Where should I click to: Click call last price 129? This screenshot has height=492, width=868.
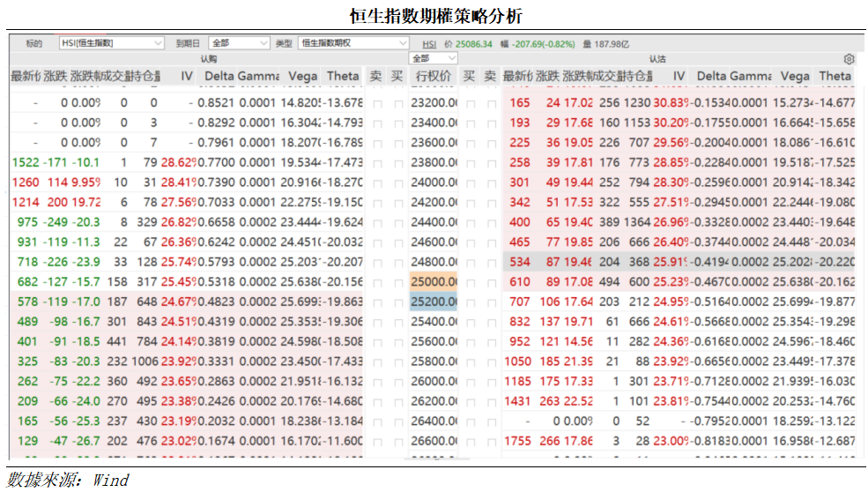[x=27, y=442]
